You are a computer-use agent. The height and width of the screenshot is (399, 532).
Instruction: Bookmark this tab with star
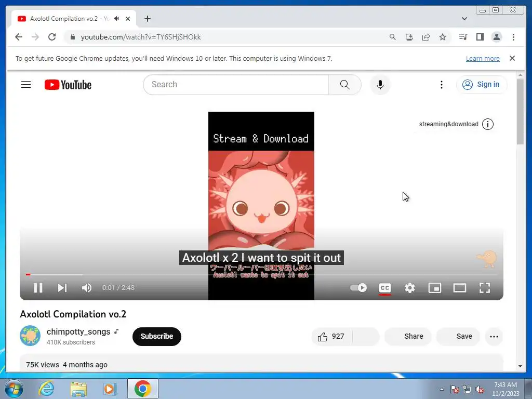pyautogui.click(x=443, y=37)
